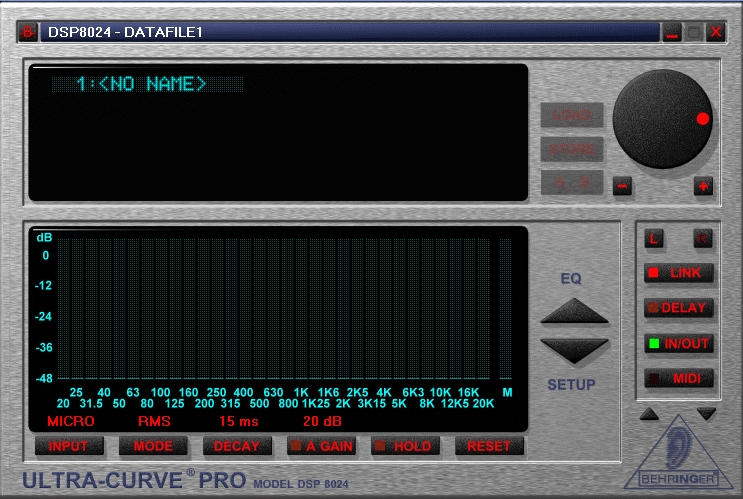
Task: Click the SETUP label text
Action: (x=571, y=385)
